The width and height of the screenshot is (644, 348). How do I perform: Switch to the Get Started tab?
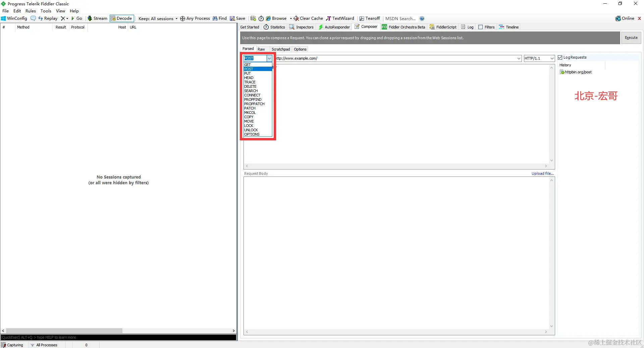[250, 27]
